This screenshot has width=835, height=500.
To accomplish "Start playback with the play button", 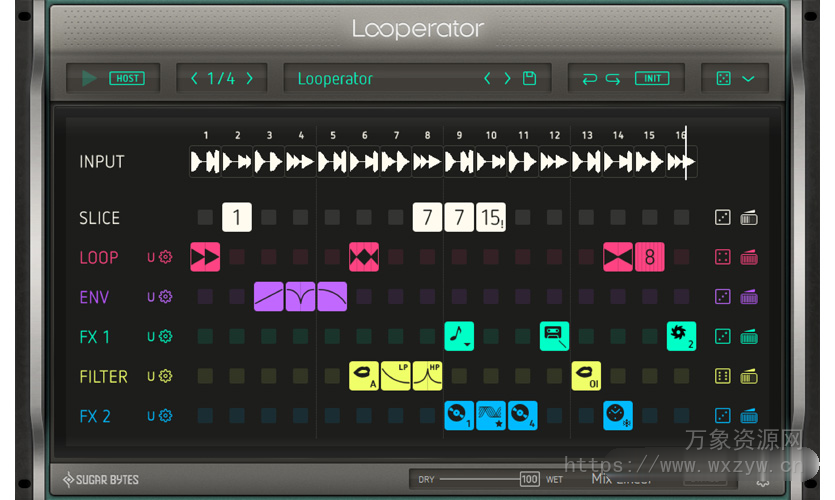I will pos(89,78).
